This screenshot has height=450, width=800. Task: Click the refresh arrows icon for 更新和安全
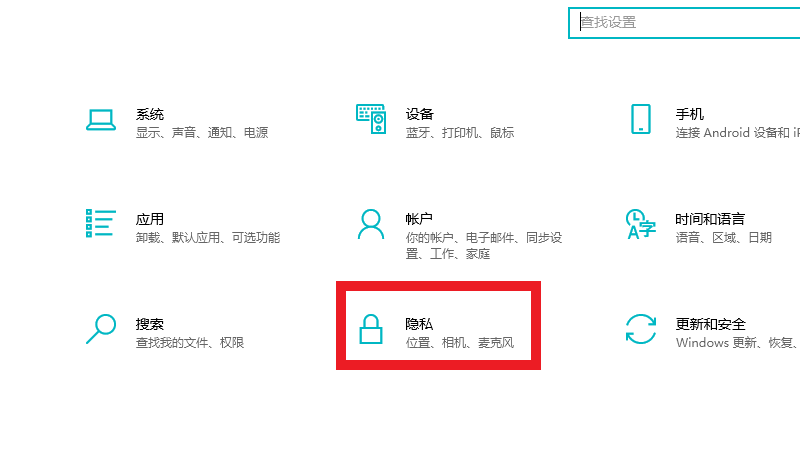click(641, 329)
